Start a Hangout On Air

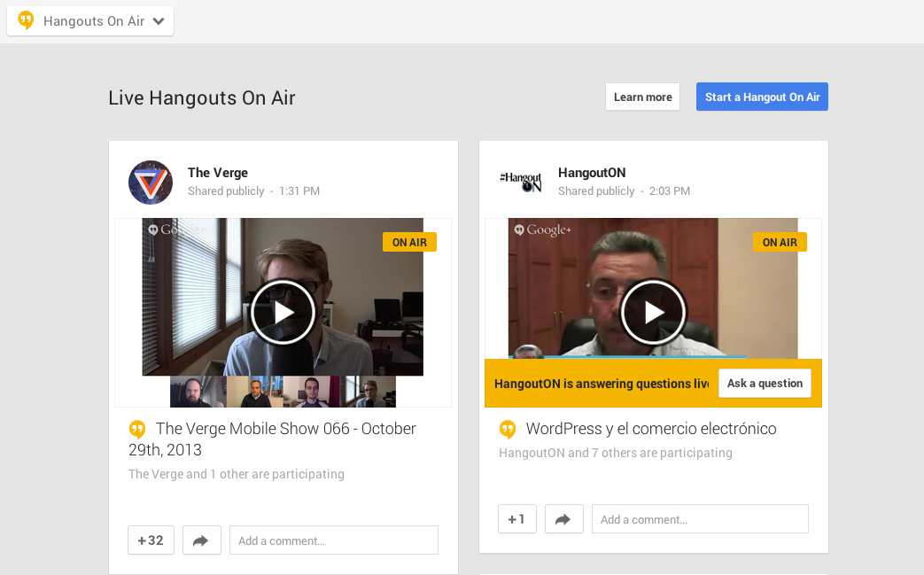(762, 97)
